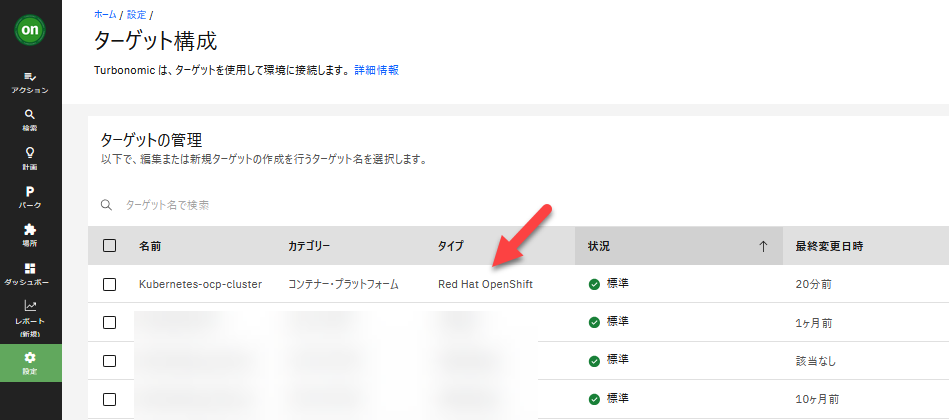The height and width of the screenshot is (420, 949).
Task: Open the 詳細情報 link
Action: pyautogui.click(x=376, y=70)
